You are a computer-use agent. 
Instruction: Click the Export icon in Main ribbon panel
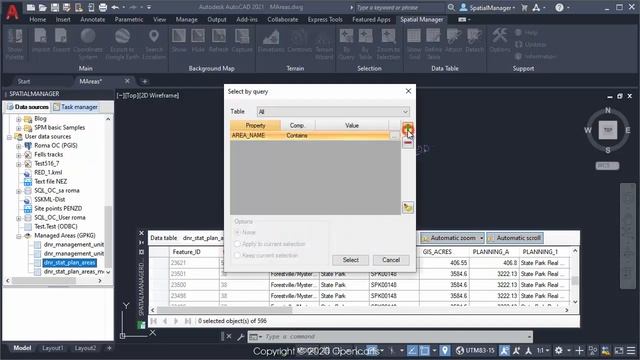pos(61,41)
